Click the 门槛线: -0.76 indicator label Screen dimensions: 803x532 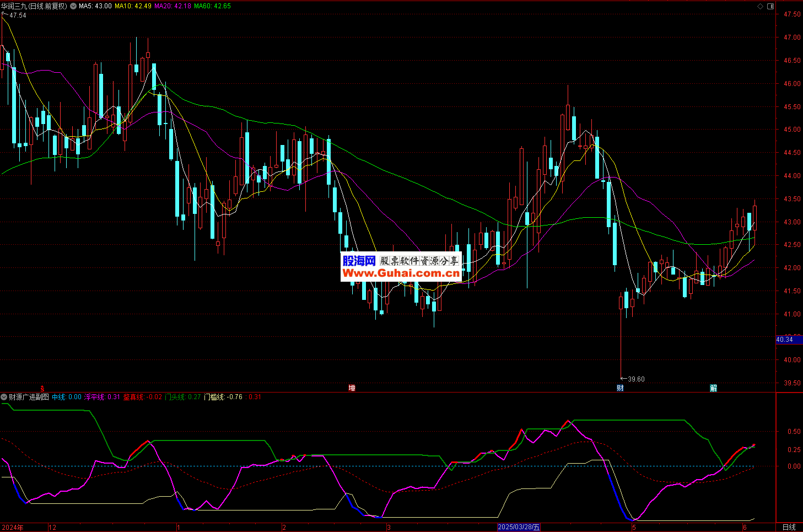click(x=223, y=397)
